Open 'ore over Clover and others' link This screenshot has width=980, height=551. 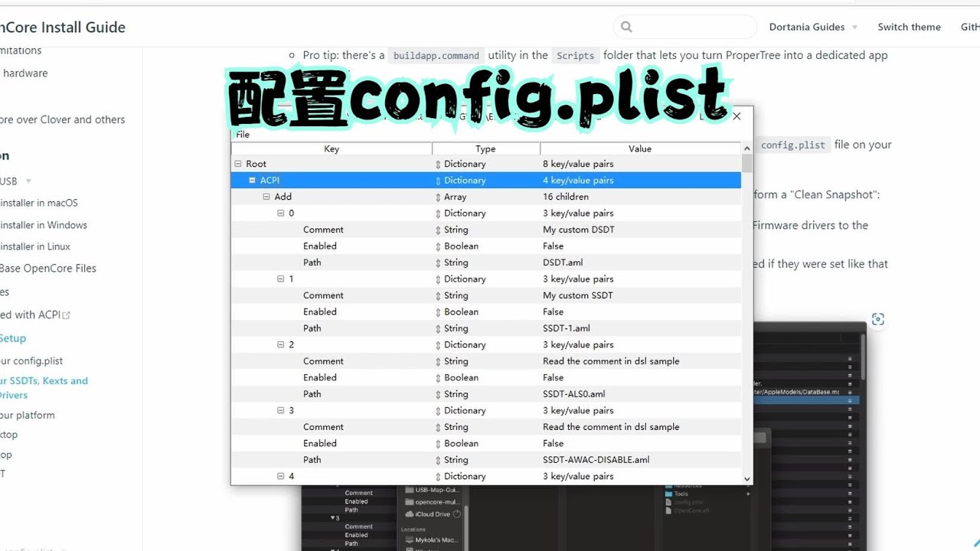(x=62, y=119)
